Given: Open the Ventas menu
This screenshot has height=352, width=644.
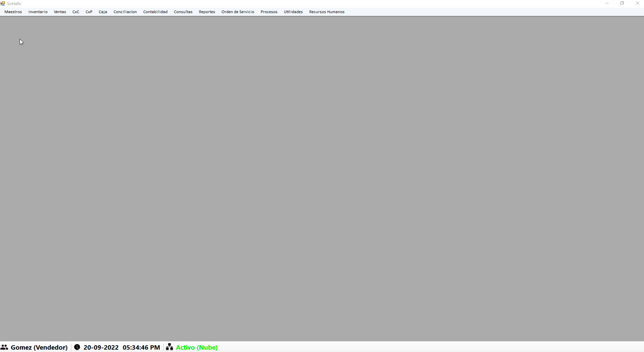Looking at the screenshot, I should 60,12.
